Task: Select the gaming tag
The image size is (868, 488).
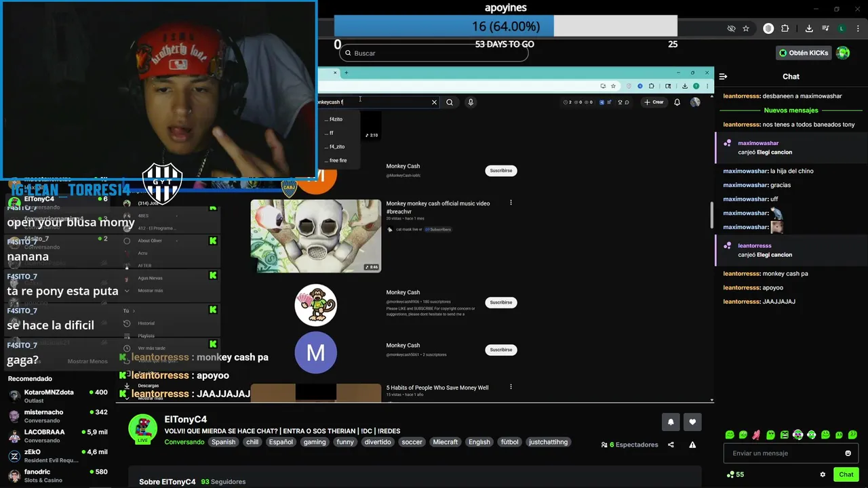Action: [x=315, y=442]
